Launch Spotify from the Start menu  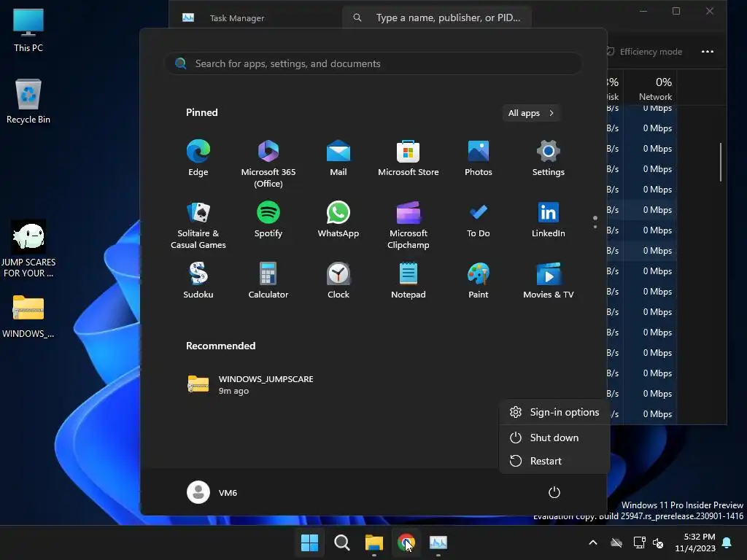tap(268, 220)
